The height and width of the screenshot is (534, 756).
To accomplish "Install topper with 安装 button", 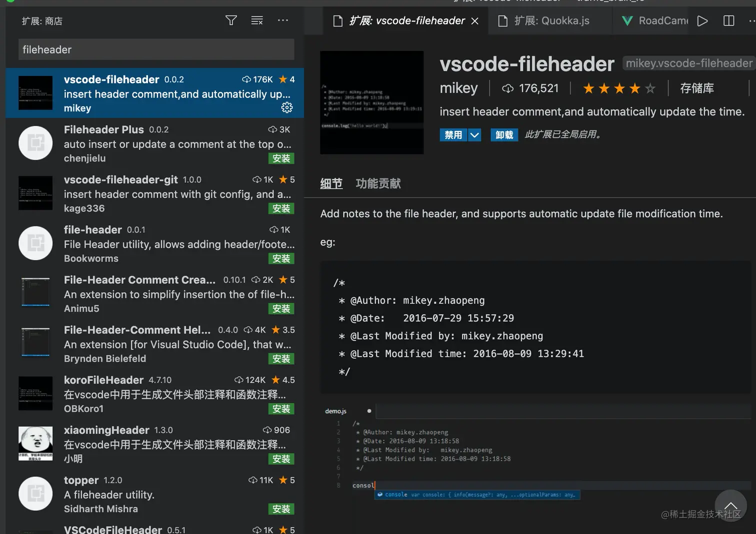I will [281, 509].
